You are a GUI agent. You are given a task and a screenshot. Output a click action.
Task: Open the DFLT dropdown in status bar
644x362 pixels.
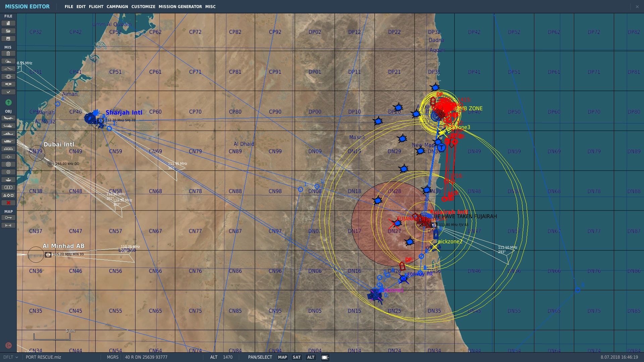coord(10,357)
